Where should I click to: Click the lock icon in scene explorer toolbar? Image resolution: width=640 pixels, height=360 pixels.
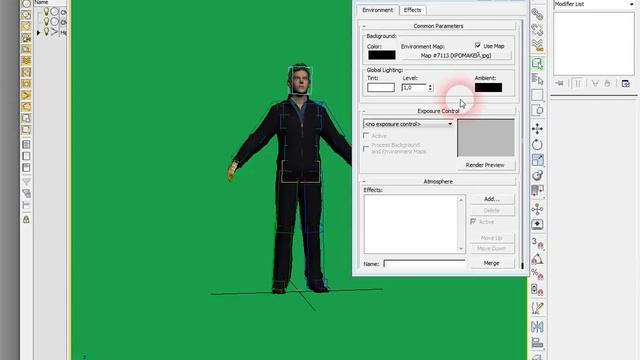(26, 220)
